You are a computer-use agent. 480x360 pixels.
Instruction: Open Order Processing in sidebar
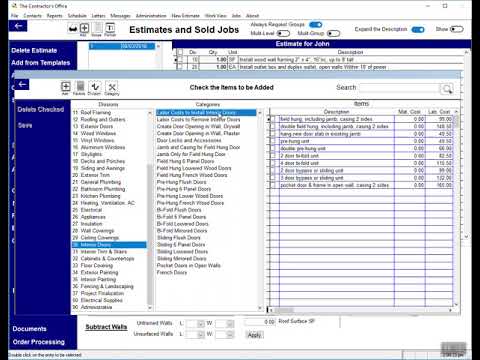point(39,342)
